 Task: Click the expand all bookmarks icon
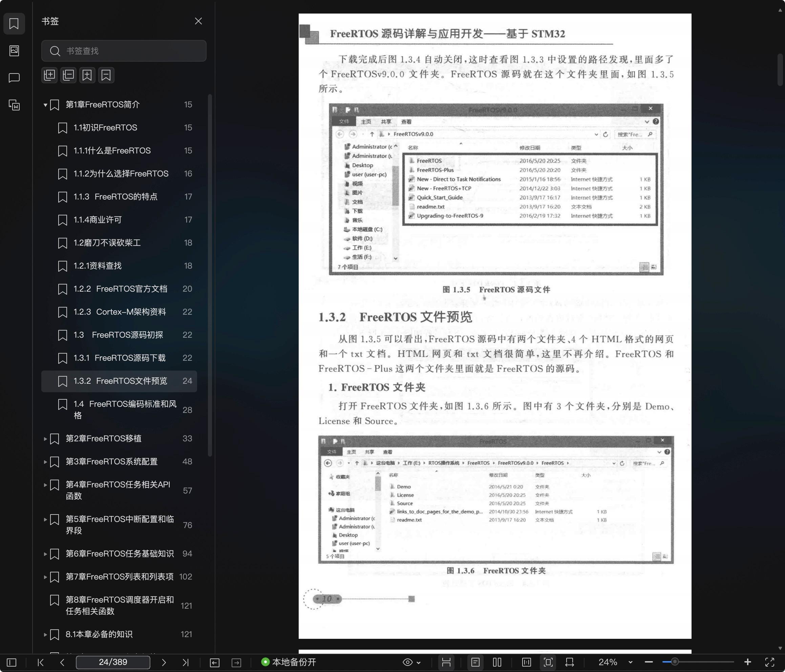pos(49,75)
